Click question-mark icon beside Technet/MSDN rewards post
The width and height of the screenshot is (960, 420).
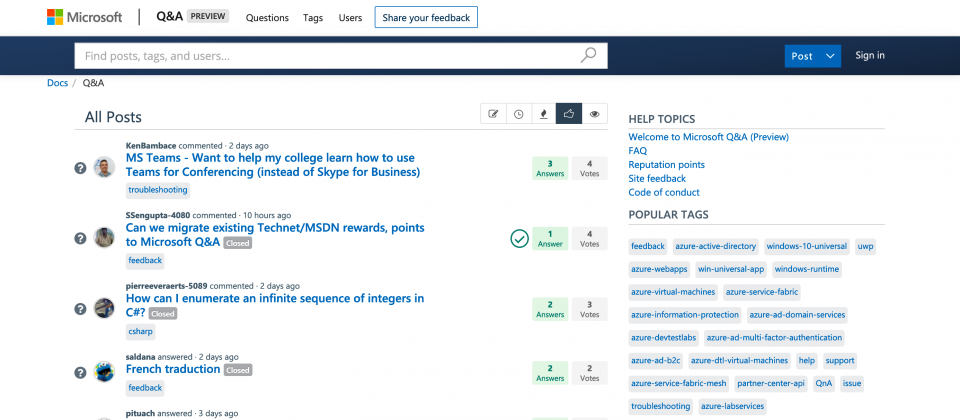pos(80,238)
